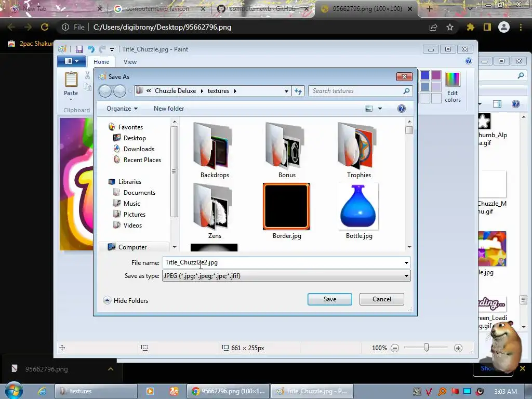Viewport: 532px width, 399px height.
Task: Select the Zens folder
Action: (x=215, y=211)
